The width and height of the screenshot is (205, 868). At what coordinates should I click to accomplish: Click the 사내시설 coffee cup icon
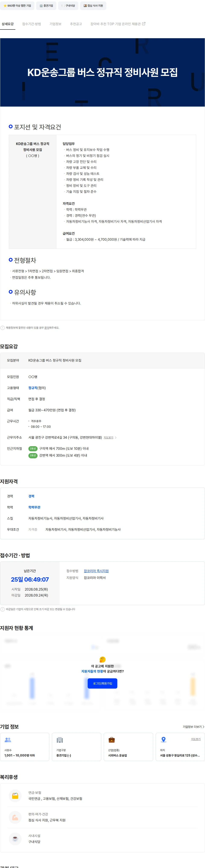point(15,839)
